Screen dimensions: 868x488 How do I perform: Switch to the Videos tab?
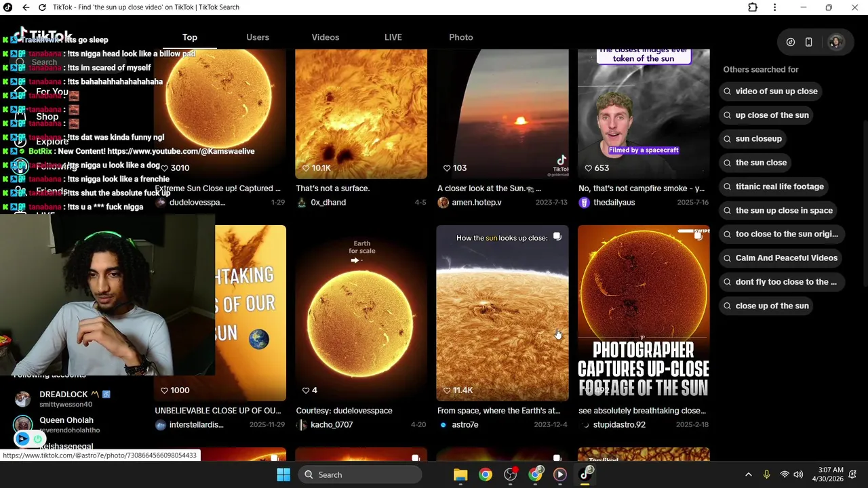325,37
